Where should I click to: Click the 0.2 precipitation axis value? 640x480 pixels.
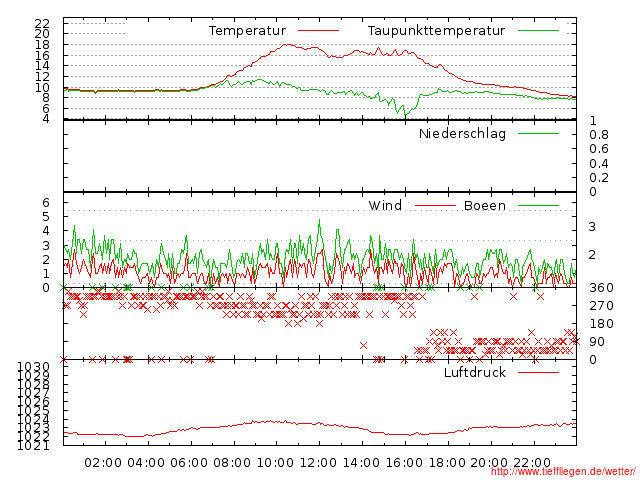[x=599, y=178]
